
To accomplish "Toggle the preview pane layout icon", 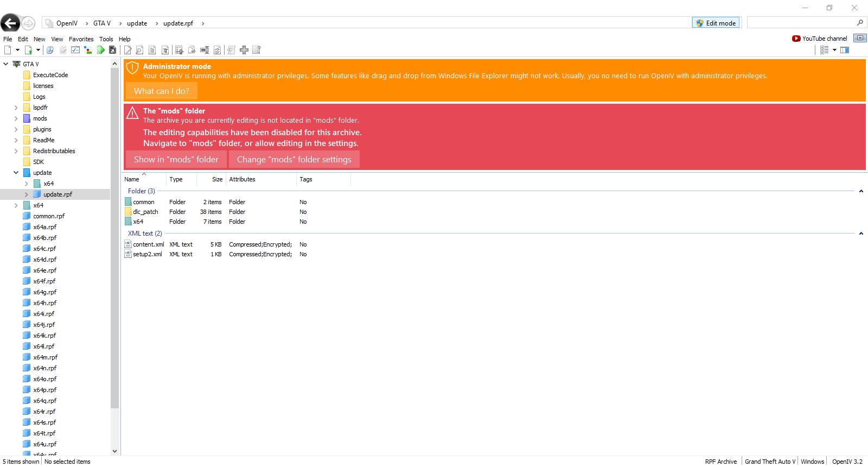I will (845, 50).
